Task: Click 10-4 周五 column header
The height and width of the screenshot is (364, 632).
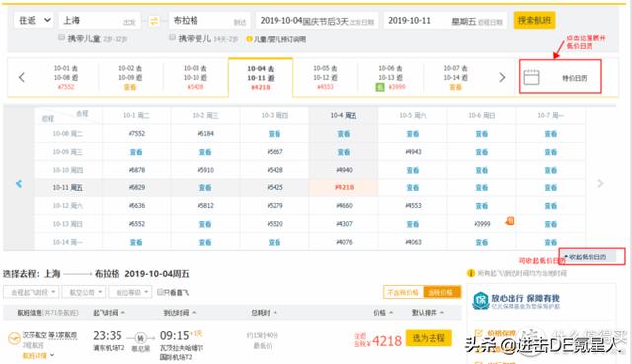Action: click(344, 116)
